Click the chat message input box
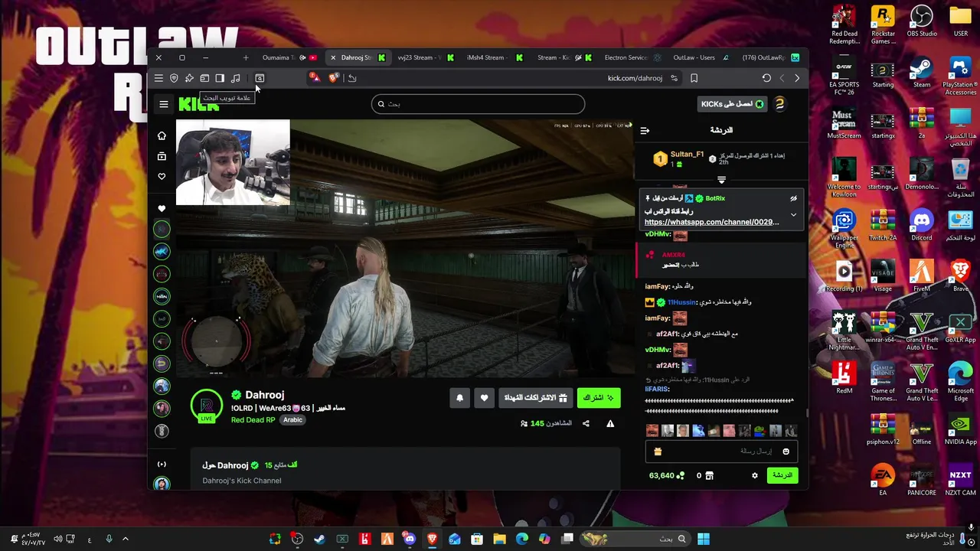This screenshot has width=980, height=551. (721, 452)
